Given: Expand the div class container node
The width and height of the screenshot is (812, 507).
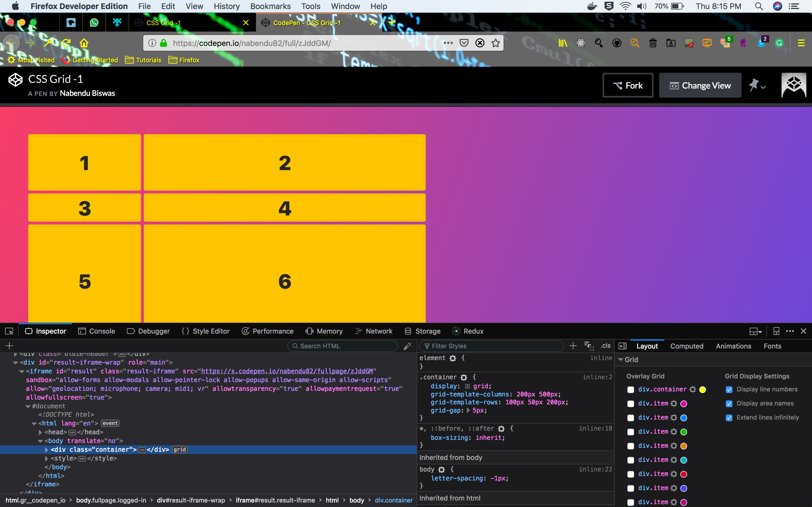Looking at the screenshot, I should [x=47, y=450].
